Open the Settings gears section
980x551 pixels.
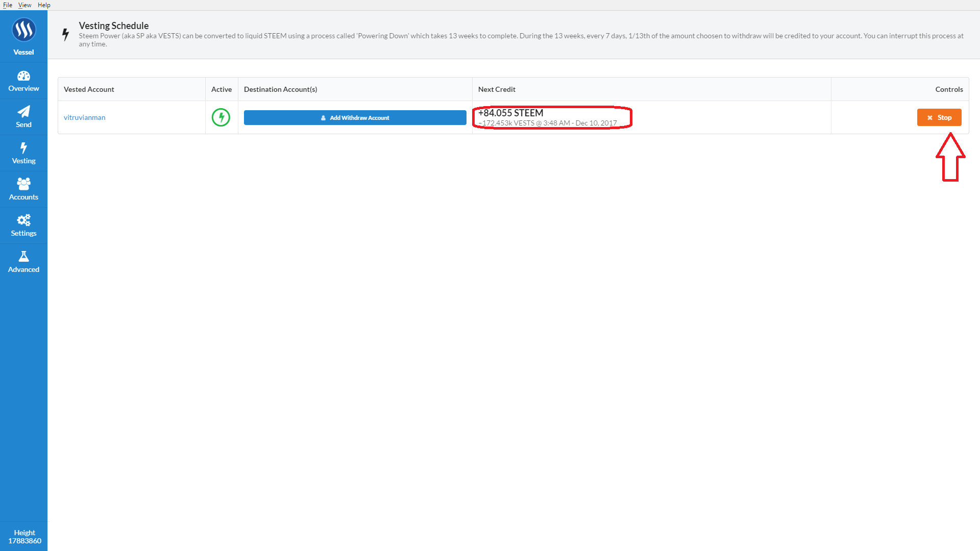23,226
